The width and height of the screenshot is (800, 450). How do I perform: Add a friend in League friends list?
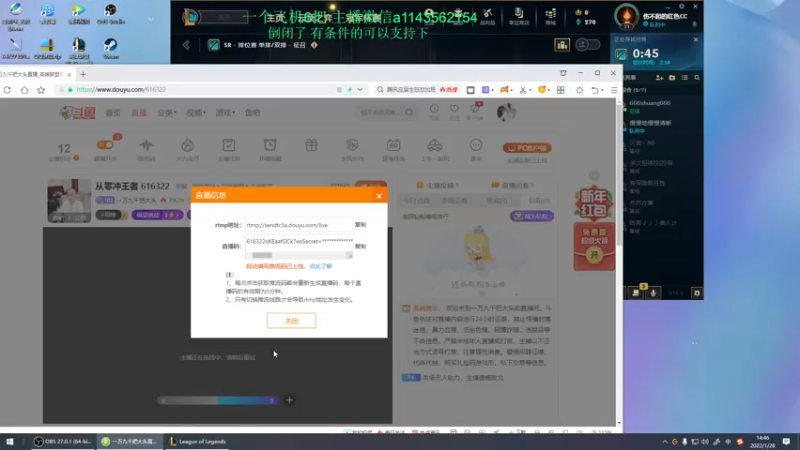(659, 78)
